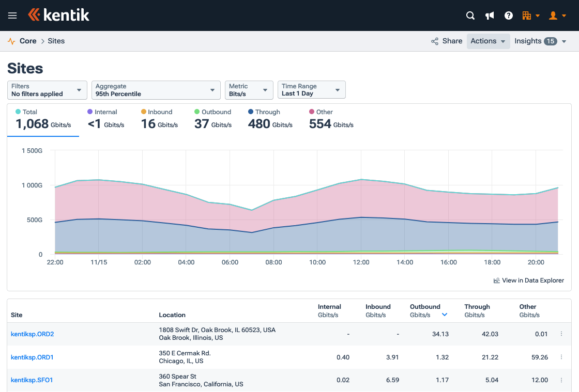Open the Aggregate dropdown
This screenshot has height=392, width=579.
pos(156,90)
